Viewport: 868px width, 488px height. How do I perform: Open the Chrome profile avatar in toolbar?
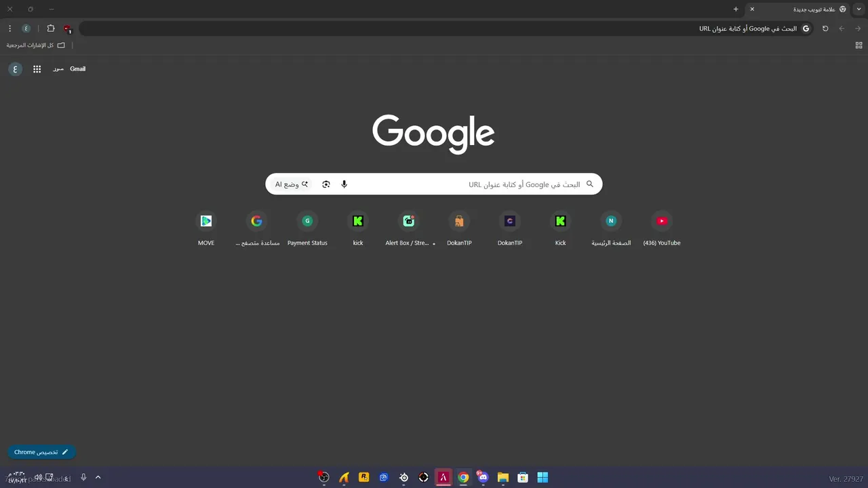click(x=26, y=28)
